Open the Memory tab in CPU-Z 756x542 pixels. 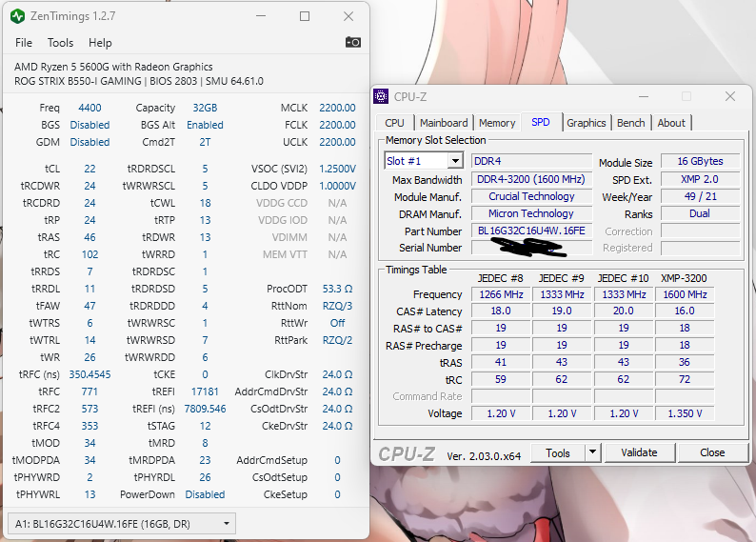497,123
